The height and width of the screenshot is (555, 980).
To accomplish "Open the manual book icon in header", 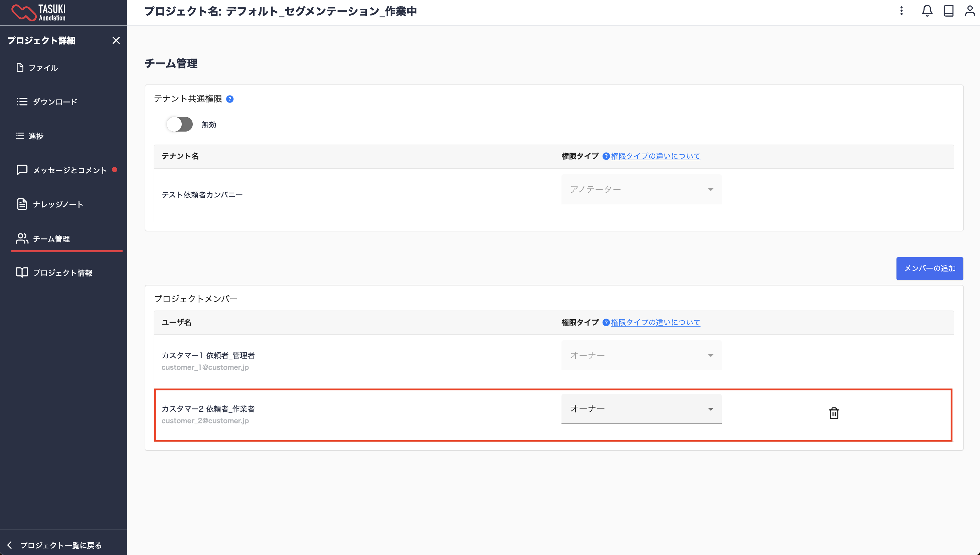I will [x=948, y=11].
